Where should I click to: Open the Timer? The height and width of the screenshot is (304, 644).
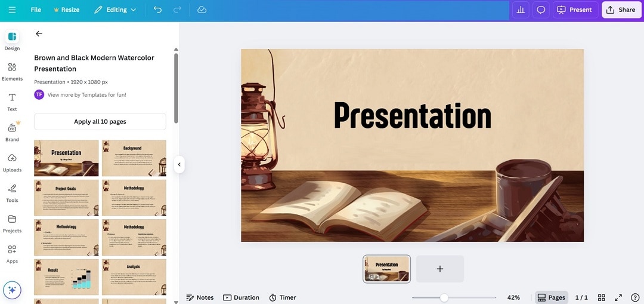click(283, 297)
